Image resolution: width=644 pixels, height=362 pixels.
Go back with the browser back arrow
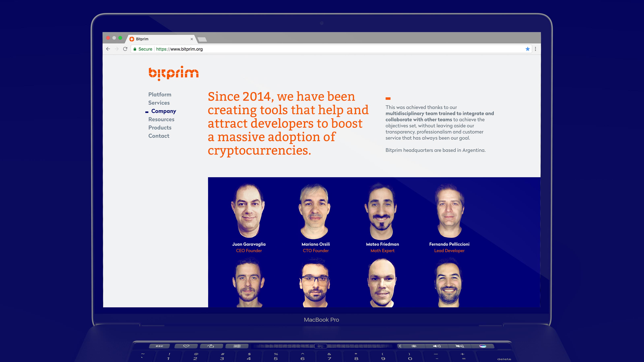[x=108, y=49]
